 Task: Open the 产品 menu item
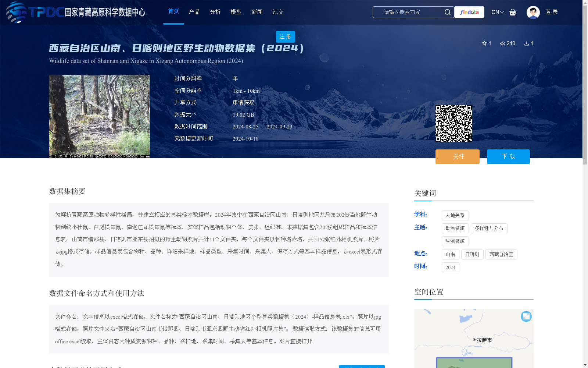click(x=194, y=12)
